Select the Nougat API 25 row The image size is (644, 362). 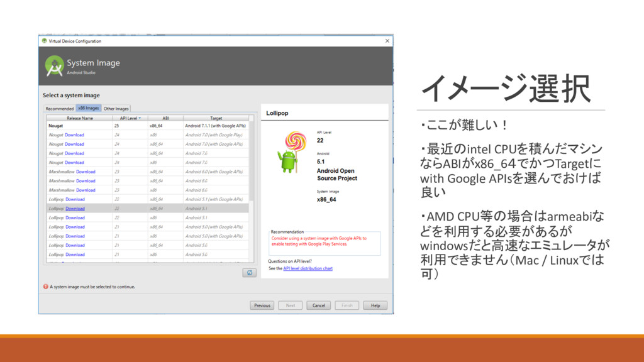[x=148, y=126]
